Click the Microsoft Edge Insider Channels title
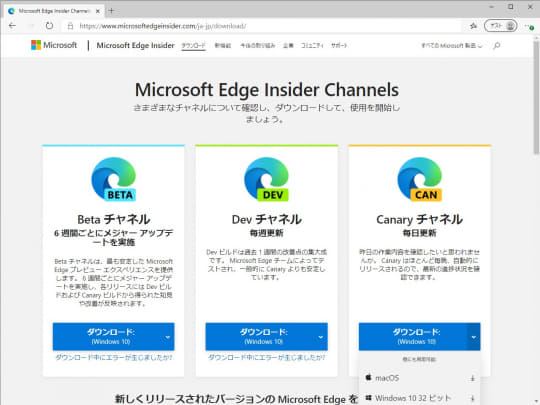 tap(267, 90)
